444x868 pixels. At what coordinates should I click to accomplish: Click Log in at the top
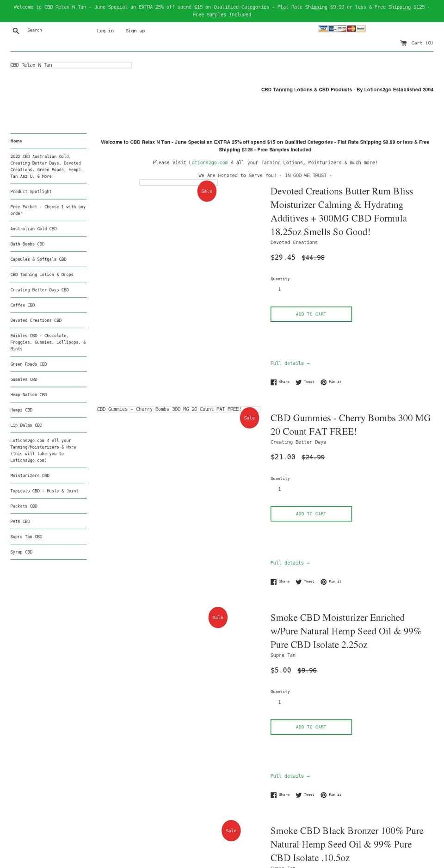point(105,31)
